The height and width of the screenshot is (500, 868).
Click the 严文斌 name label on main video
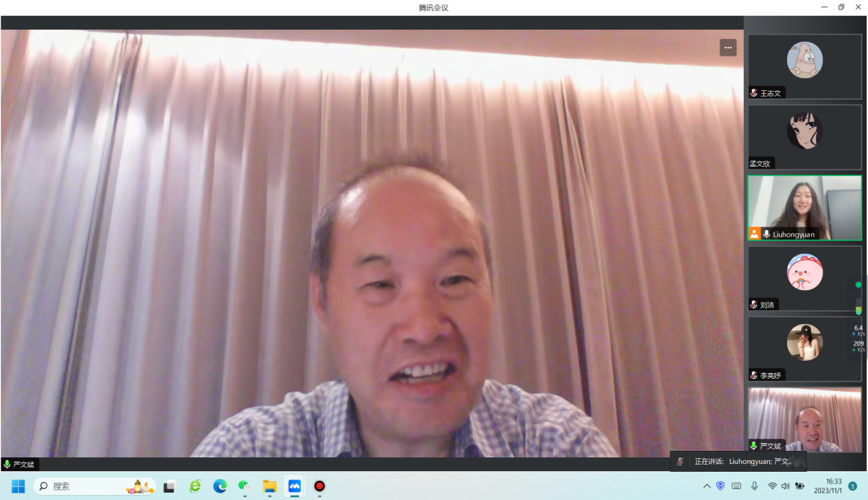click(24, 465)
